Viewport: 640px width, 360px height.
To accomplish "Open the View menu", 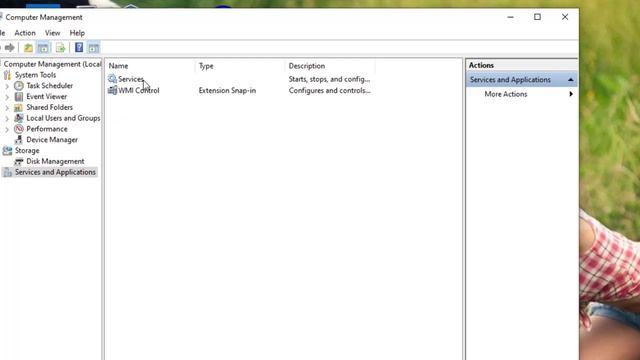I will [x=52, y=33].
